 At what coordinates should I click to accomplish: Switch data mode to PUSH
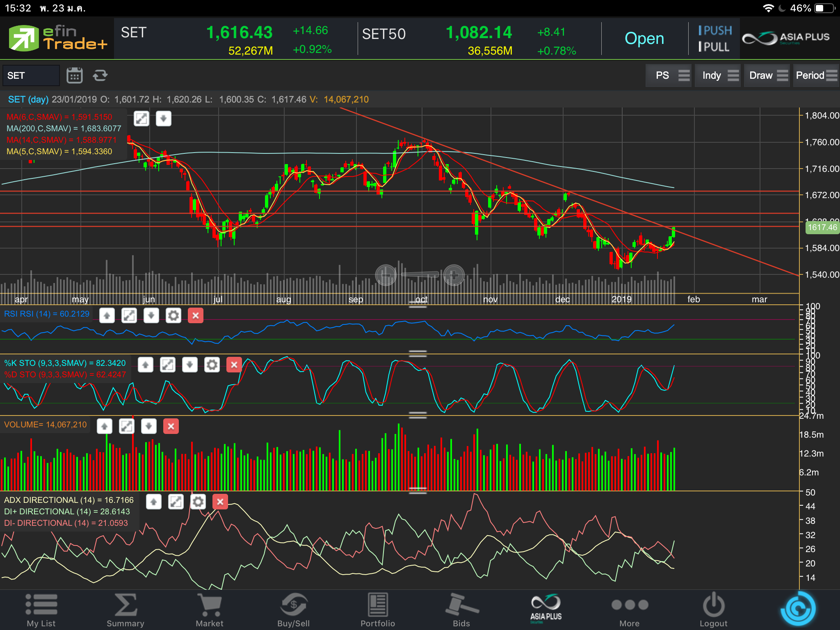[x=715, y=30]
